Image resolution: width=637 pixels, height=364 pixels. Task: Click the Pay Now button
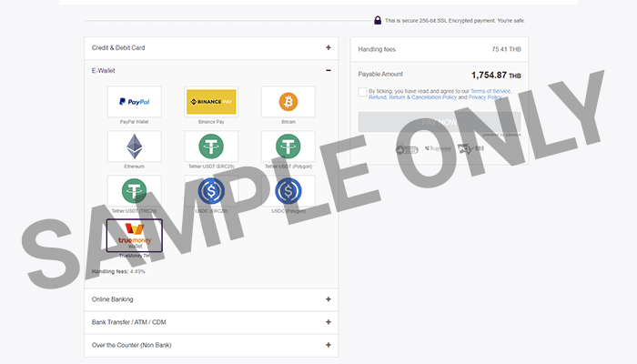point(440,122)
